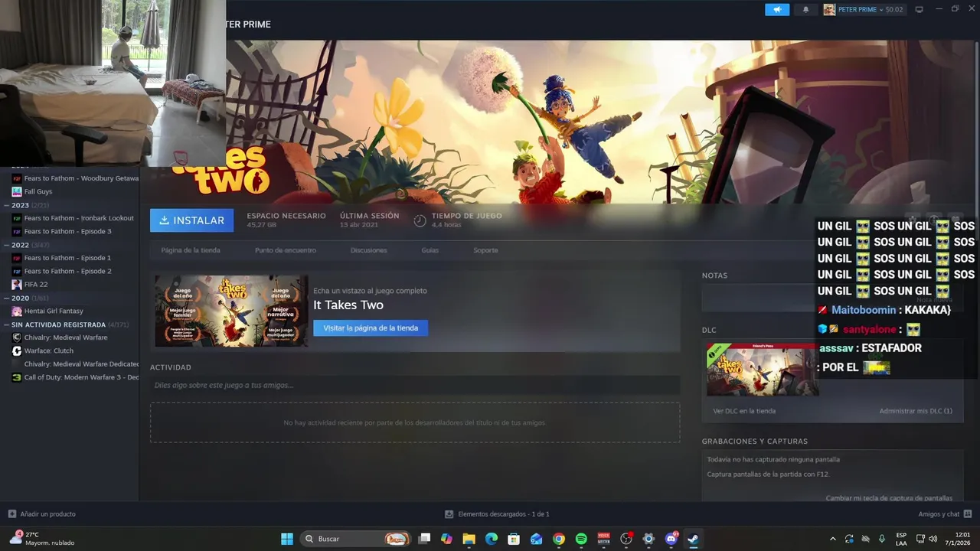Click the Chivalry: Medieval Warfare shield icon
The height and width of the screenshot is (551, 980).
pos(17,337)
